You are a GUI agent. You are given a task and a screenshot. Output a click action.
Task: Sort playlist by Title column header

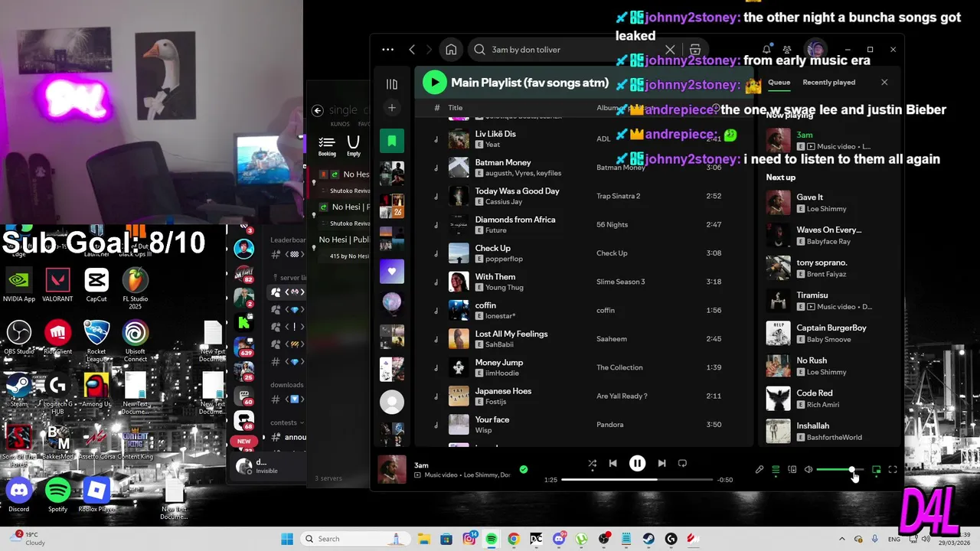pos(455,108)
